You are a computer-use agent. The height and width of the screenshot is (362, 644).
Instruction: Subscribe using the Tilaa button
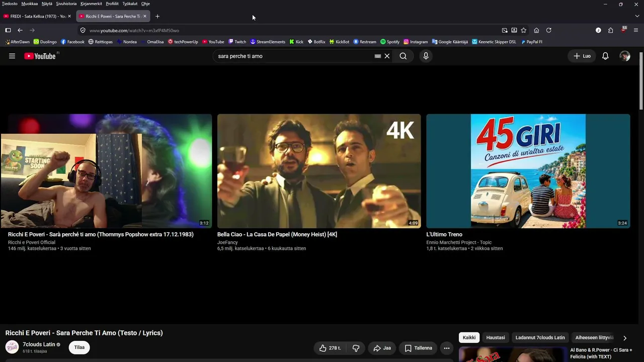(79, 347)
